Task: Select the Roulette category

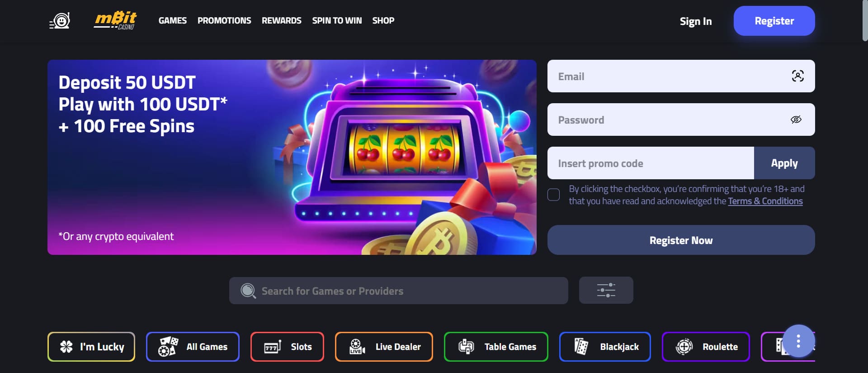Action: (706, 347)
